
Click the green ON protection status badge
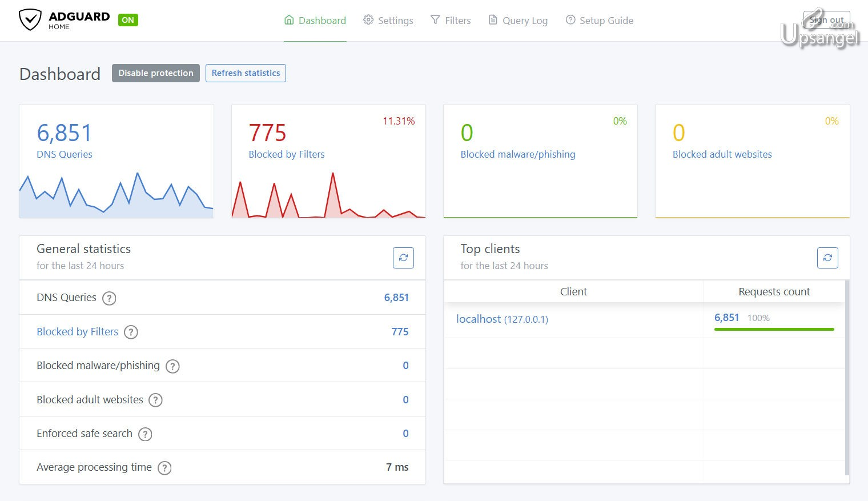click(x=128, y=20)
